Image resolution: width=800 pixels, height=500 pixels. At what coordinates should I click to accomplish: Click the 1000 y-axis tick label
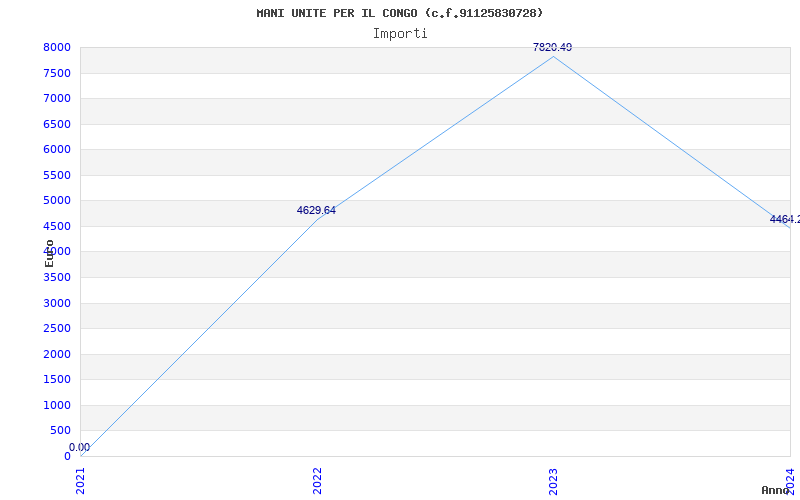coord(57,405)
